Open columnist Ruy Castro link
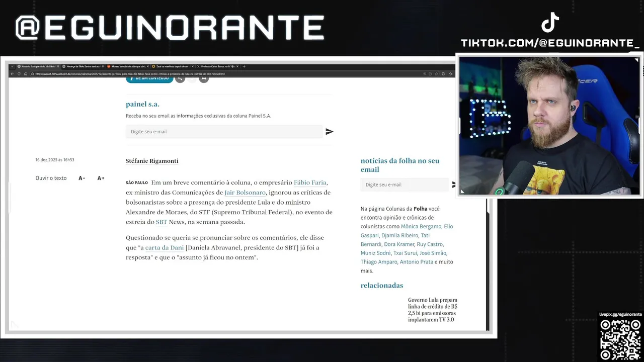644x362 pixels. (x=430, y=244)
